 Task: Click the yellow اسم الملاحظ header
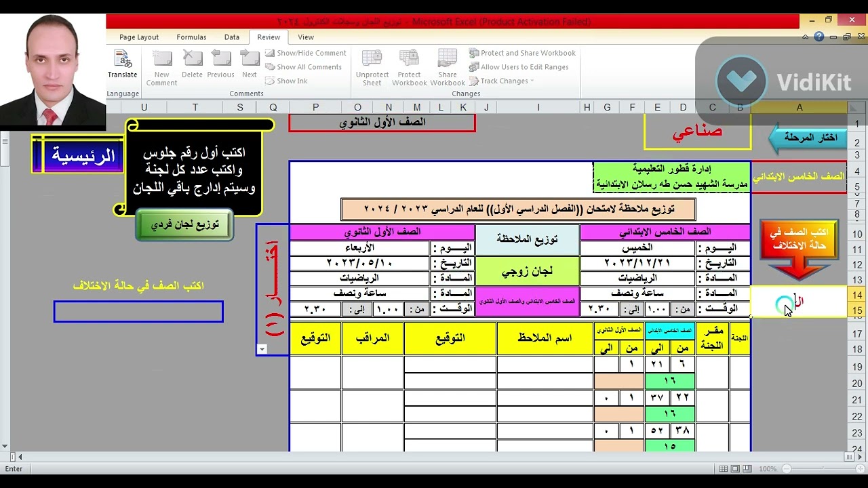pyautogui.click(x=545, y=338)
